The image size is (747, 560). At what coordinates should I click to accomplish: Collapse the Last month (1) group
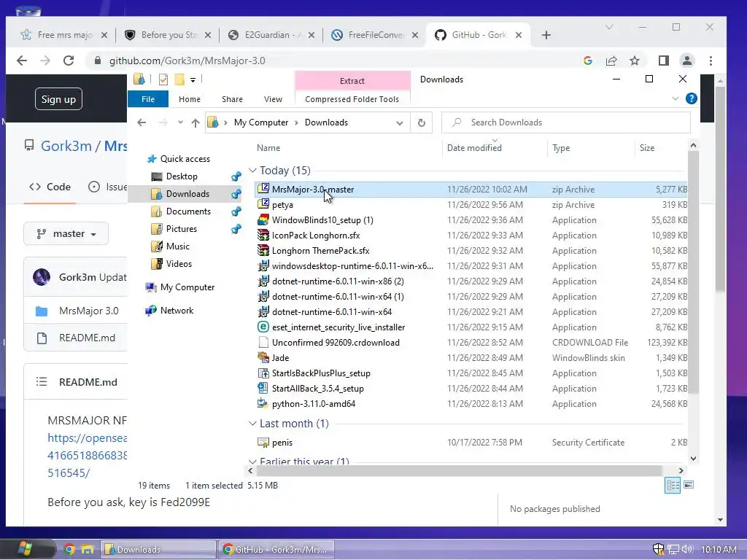[252, 424]
